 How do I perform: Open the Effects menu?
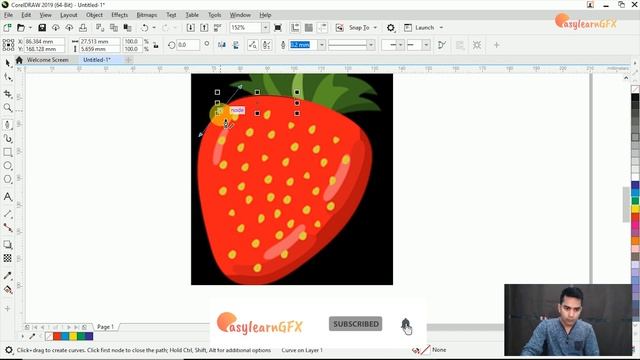[120, 15]
